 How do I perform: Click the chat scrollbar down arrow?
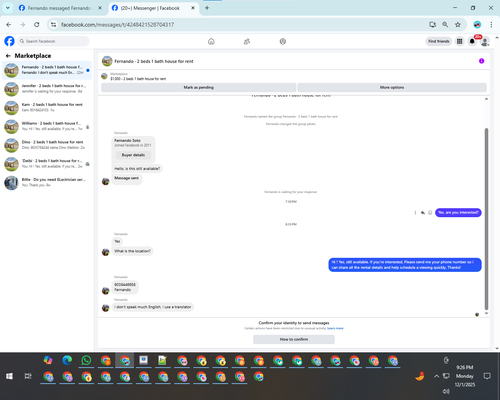(486, 313)
